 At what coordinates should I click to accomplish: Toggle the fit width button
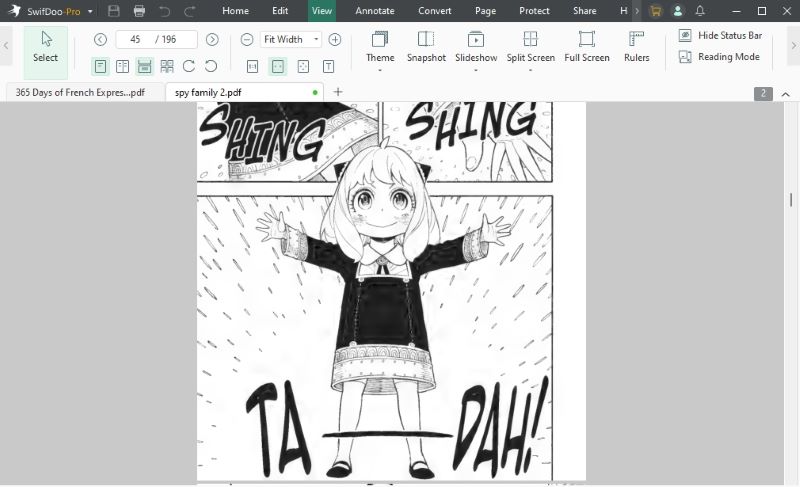click(x=278, y=66)
